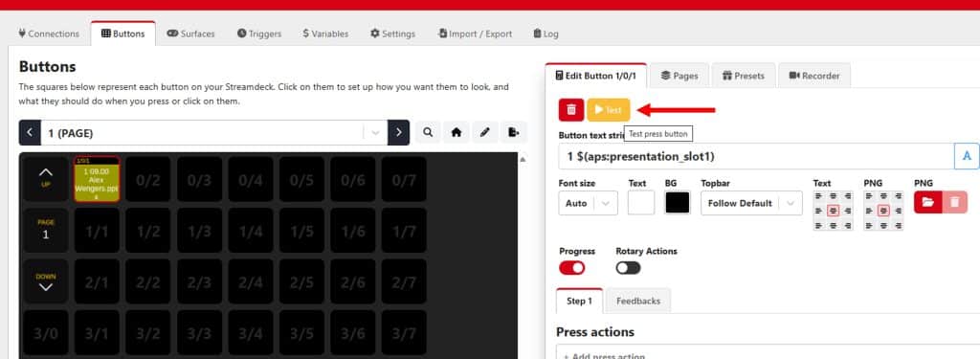Set Text alignment to middle-left
The height and width of the screenshot is (359, 980).
point(818,211)
